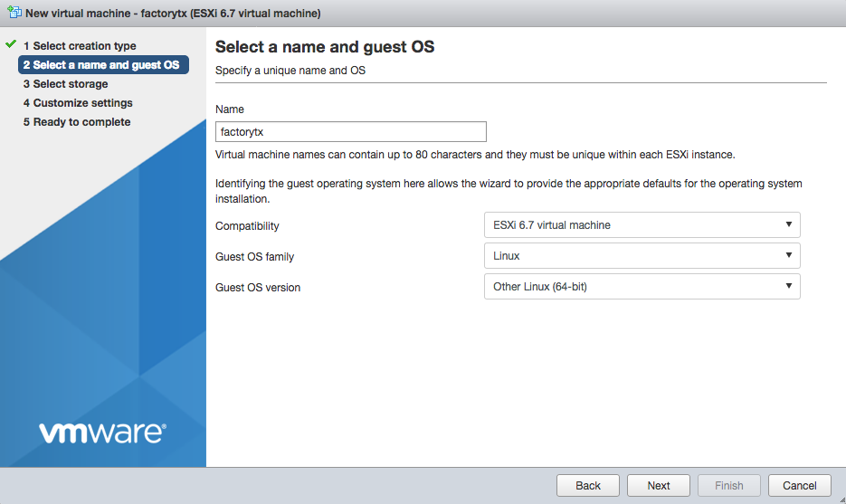
Task: Click the virtual machine icon in title bar
Action: click(x=14, y=14)
